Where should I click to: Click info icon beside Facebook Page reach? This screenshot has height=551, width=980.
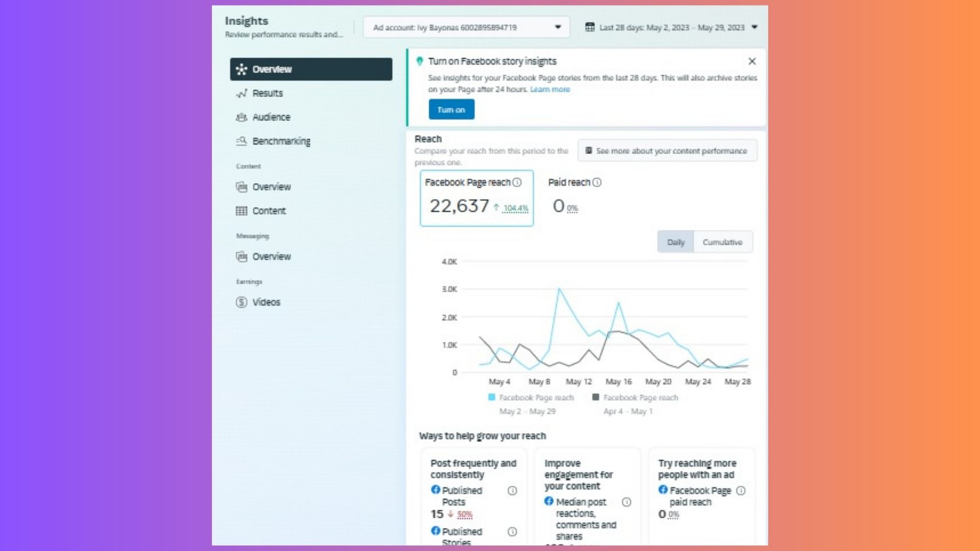click(x=517, y=183)
